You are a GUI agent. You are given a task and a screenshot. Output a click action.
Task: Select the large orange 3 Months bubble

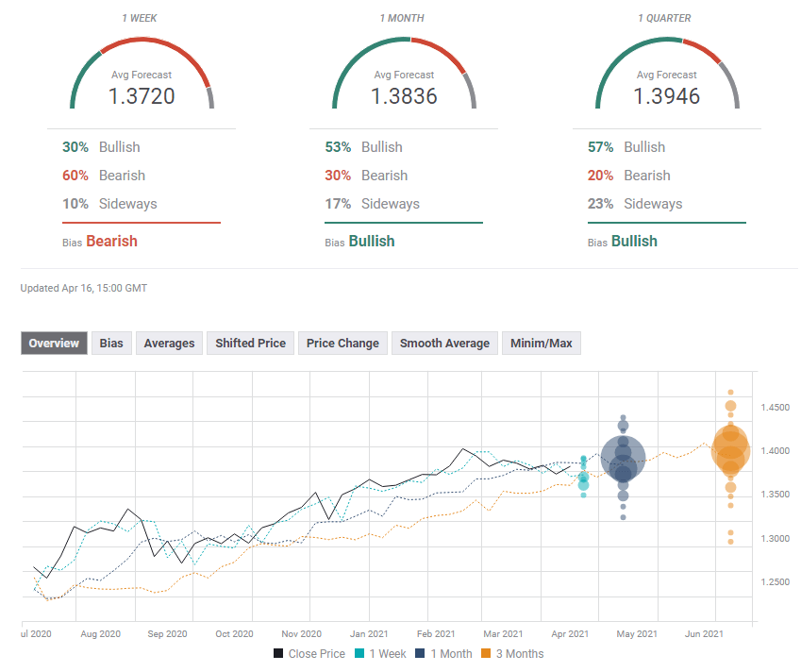click(730, 449)
